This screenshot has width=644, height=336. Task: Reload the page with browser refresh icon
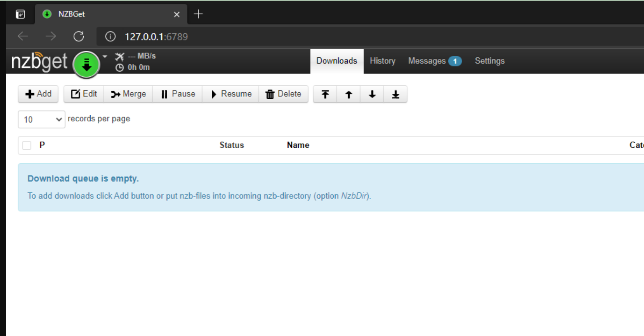pos(79,37)
